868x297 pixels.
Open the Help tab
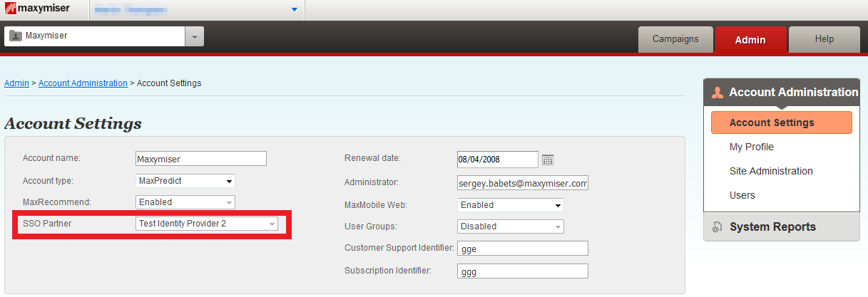coord(824,39)
